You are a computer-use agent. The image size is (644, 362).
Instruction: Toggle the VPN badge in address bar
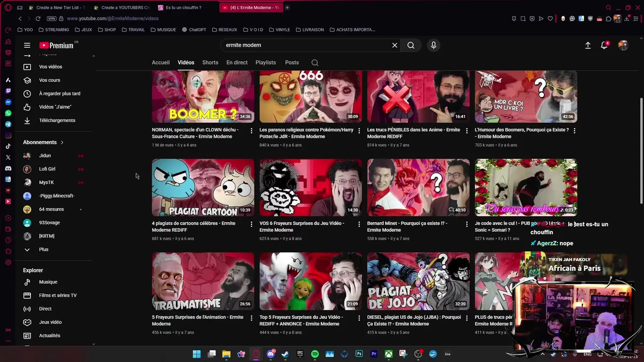(51, 19)
